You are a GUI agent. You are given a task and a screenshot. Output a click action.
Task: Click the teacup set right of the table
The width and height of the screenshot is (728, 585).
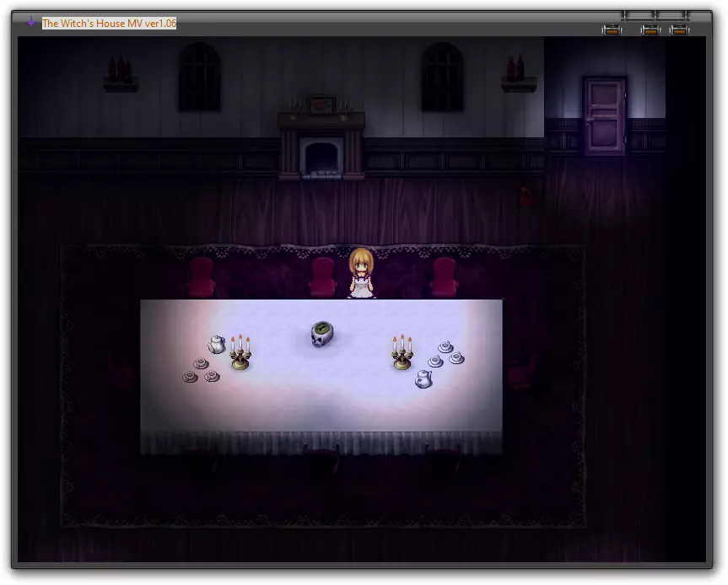coord(445,354)
